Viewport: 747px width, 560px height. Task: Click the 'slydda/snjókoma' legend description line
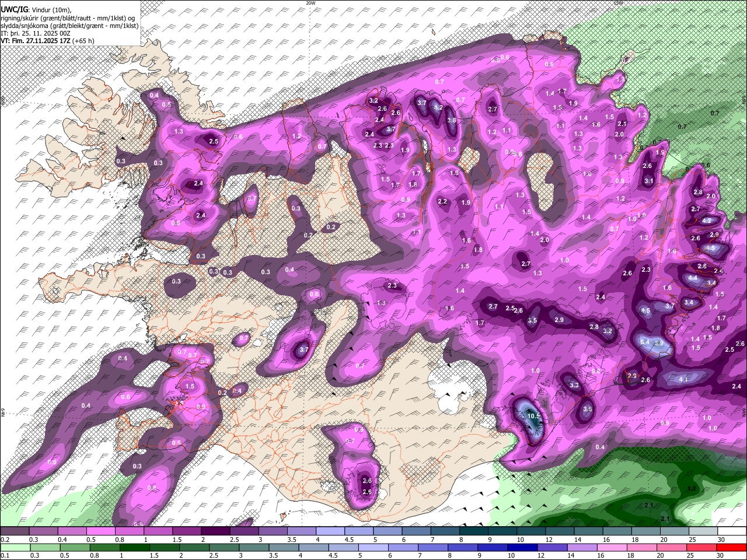coord(69,26)
